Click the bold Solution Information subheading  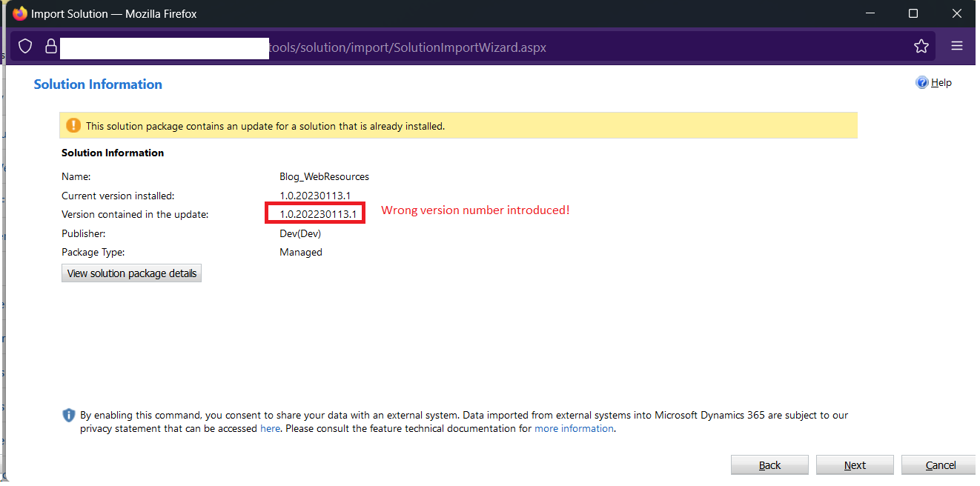113,153
